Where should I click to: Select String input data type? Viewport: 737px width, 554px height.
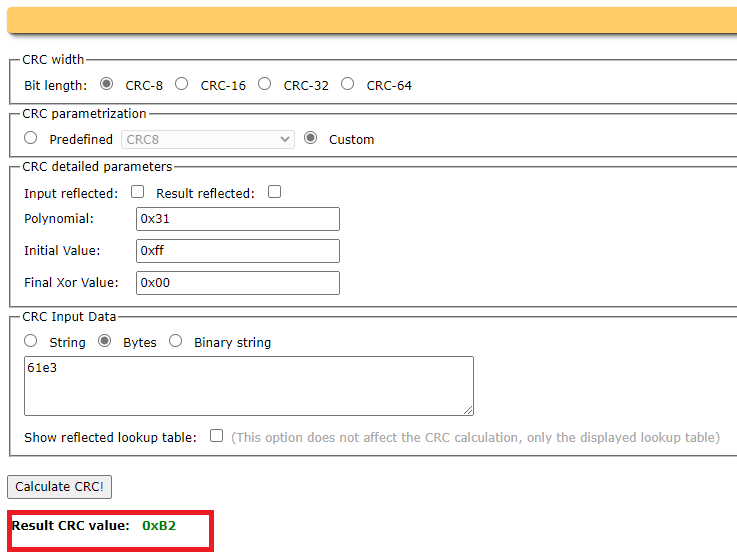[x=31, y=341]
